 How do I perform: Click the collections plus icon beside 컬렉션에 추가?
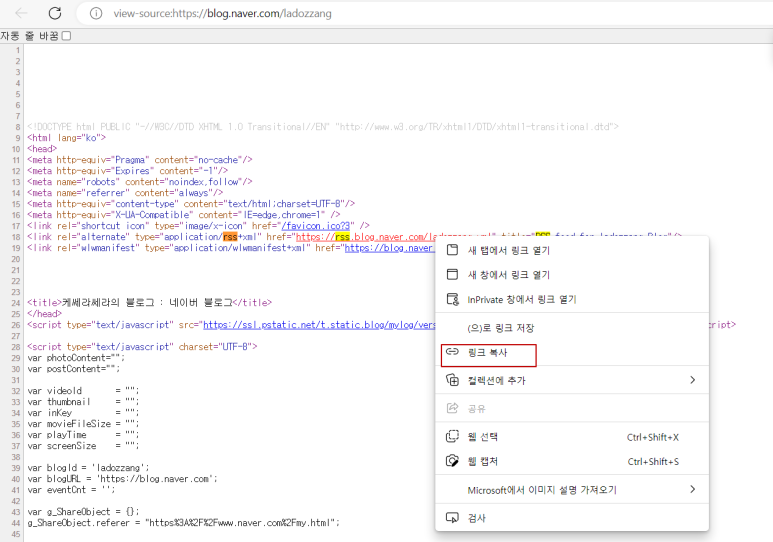(453, 380)
